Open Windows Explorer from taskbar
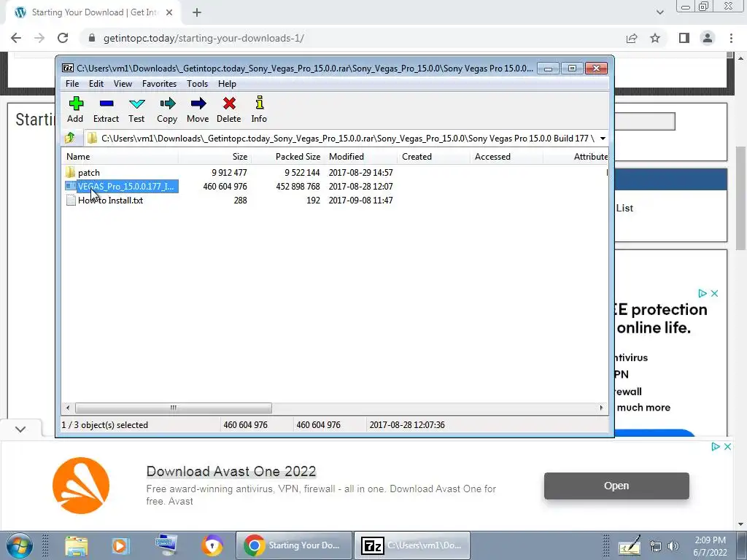Viewport: 747px width, 560px height. click(x=77, y=545)
